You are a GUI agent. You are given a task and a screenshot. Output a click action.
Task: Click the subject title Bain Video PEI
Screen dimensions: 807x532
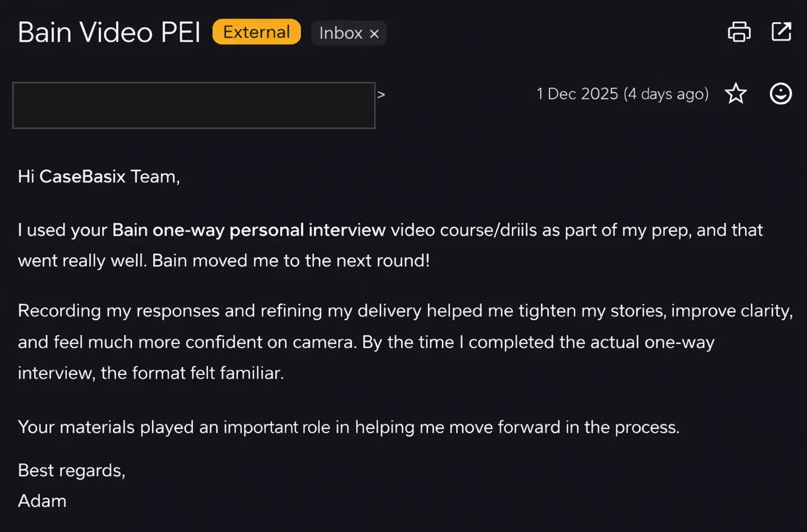point(109,33)
